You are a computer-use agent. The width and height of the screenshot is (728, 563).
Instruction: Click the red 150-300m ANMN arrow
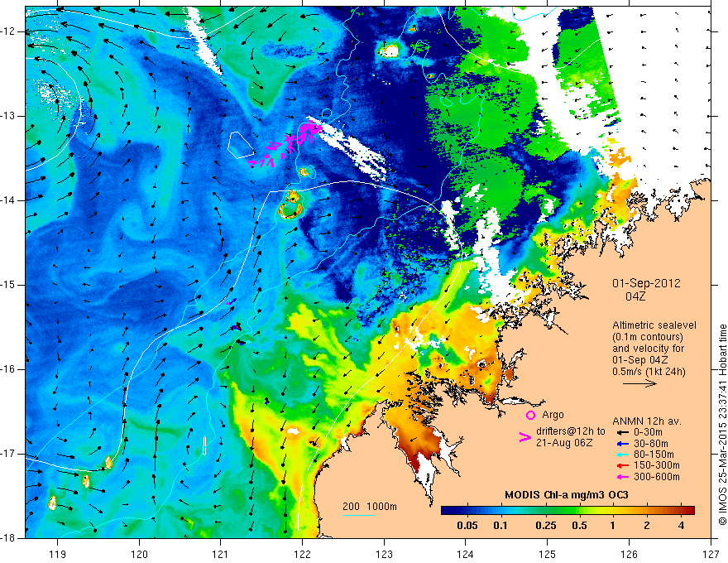(622, 466)
